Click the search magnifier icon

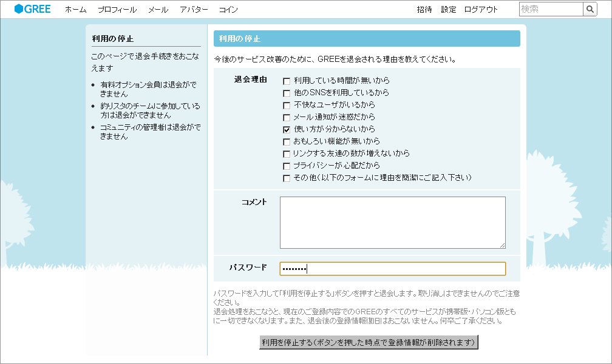pyautogui.click(x=590, y=9)
